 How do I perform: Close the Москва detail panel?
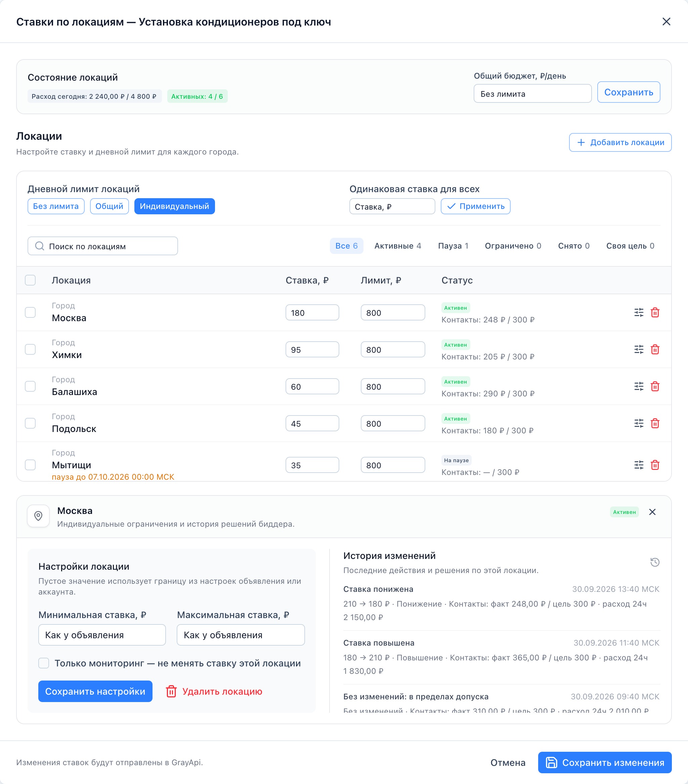pyautogui.click(x=652, y=512)
